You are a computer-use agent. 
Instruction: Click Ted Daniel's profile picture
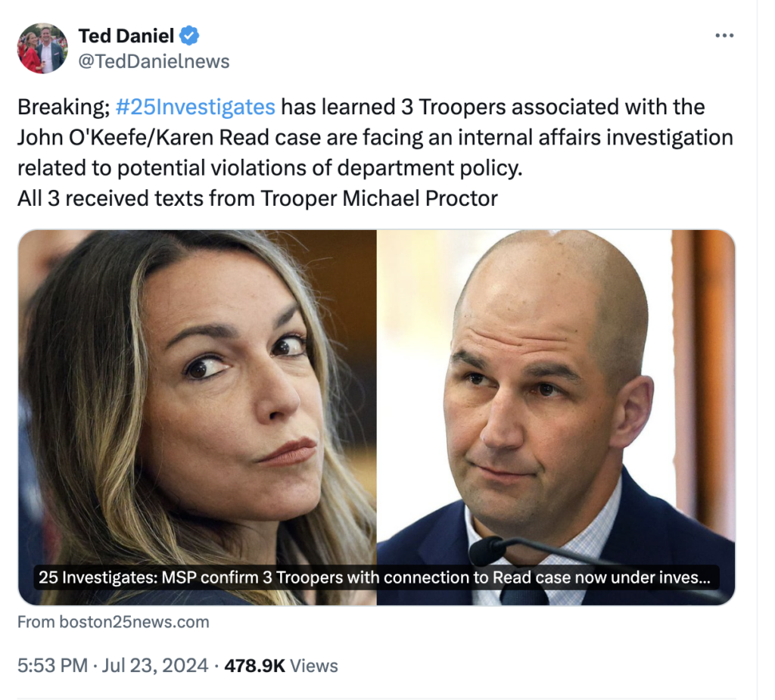coord(42,48)
